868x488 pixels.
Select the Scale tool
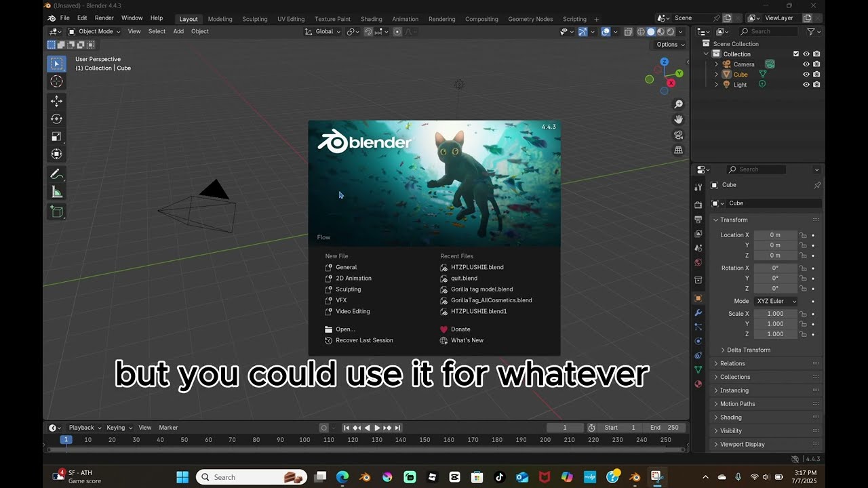click(57, 136)
